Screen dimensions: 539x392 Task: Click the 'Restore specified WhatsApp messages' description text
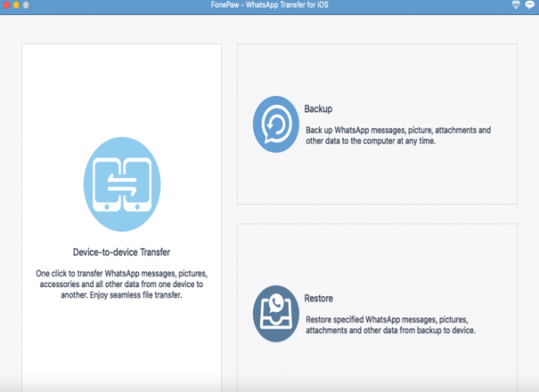390,325
